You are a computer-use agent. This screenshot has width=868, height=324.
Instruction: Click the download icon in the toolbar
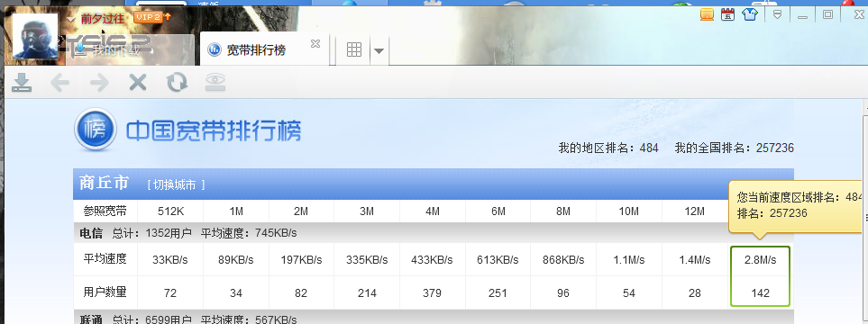[x=22, y=83]
